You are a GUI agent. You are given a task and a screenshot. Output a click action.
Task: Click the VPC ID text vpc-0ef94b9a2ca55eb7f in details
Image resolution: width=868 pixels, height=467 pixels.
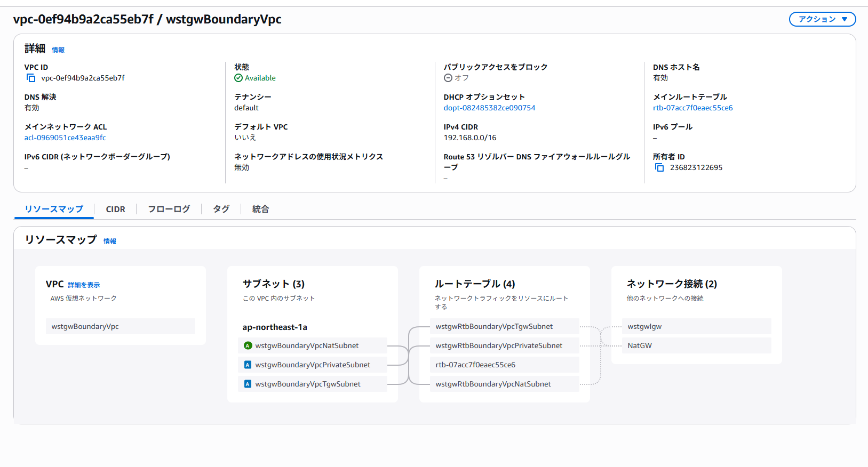point(83,78)
